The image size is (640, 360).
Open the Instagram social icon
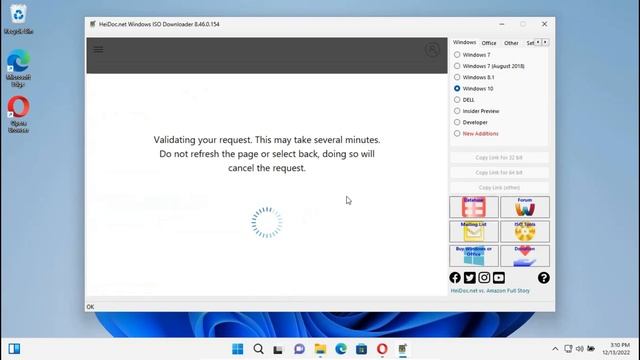(x=484, y=278)
